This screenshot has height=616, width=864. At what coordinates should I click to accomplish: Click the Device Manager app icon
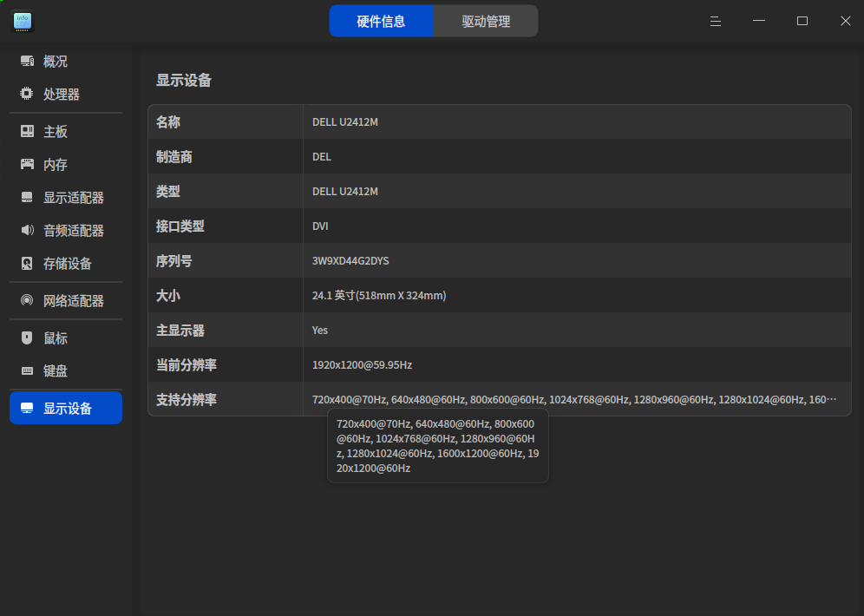point(23,22)
